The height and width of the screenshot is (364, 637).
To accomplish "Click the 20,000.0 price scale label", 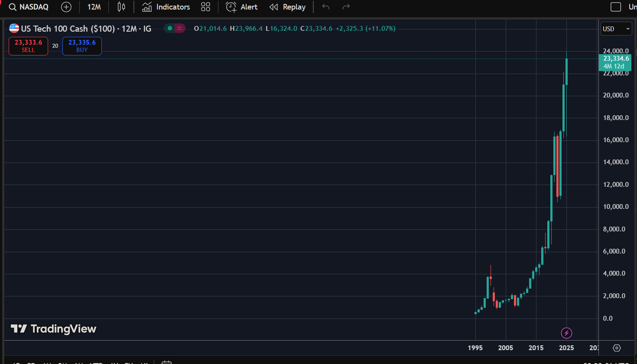I will tap(616, 95).
